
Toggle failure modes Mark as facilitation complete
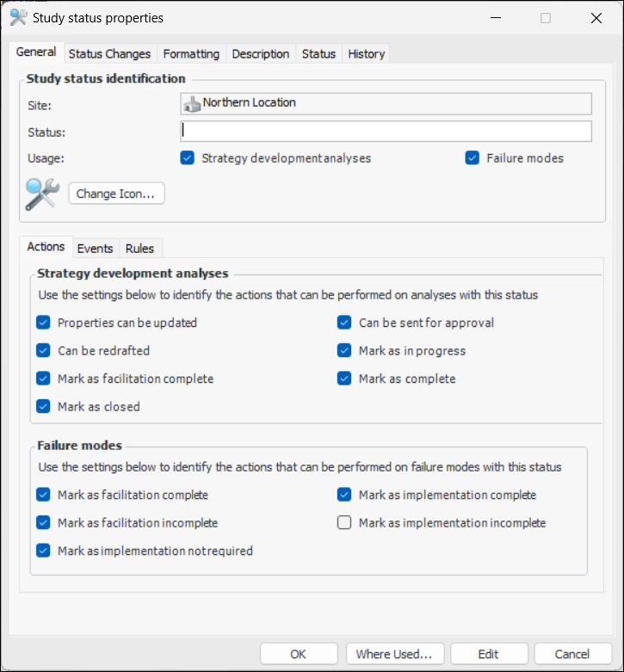pos(43,495)
